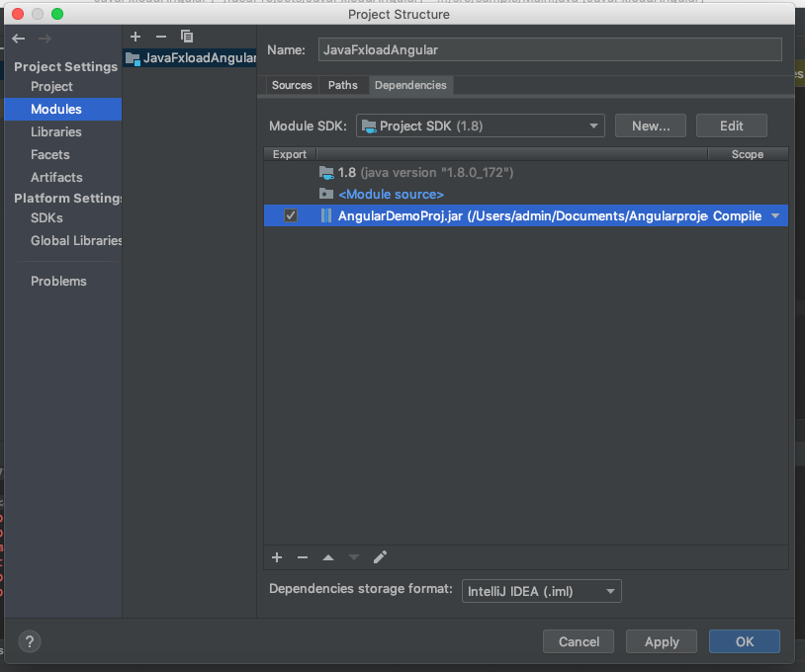805x672 pixels.
Task: Open SDKs platform settings
Action: coord(46,218)
